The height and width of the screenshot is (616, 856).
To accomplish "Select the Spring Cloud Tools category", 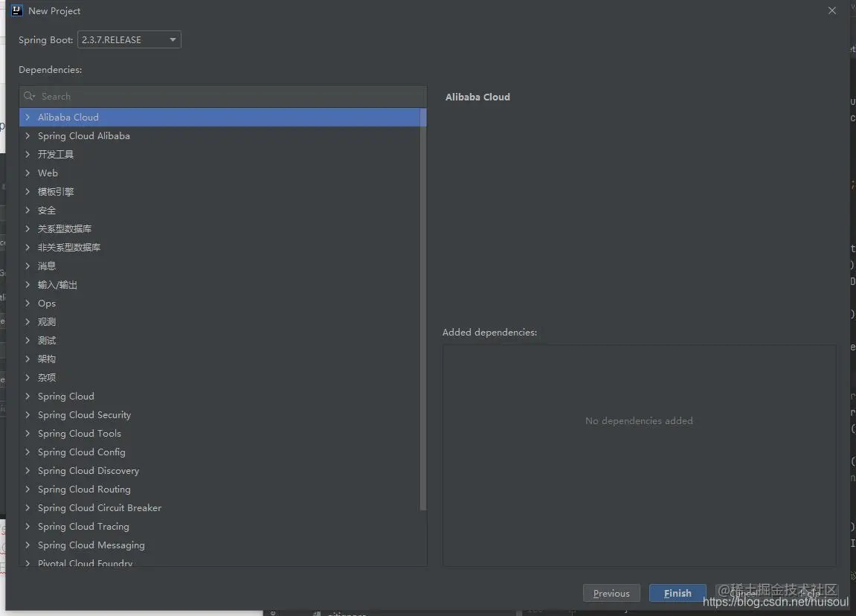I will tap(219, 433).
